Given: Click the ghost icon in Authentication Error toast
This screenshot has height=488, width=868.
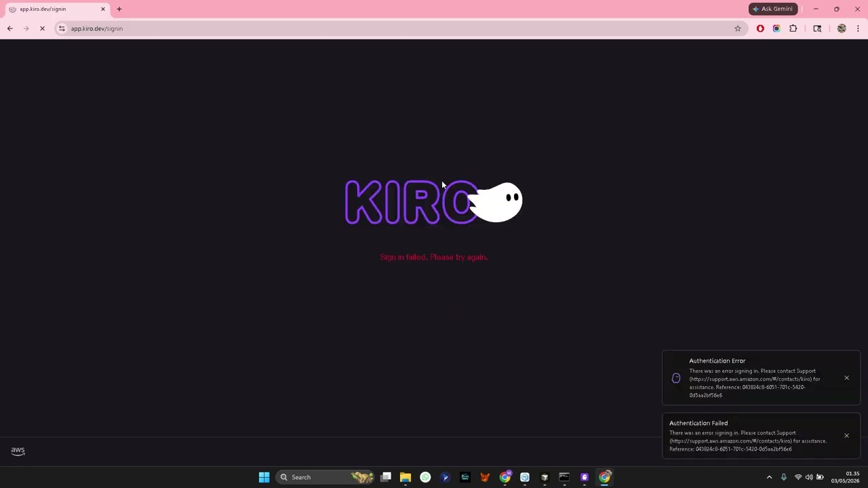Looking at the screenshot, I should pos(676,378).
